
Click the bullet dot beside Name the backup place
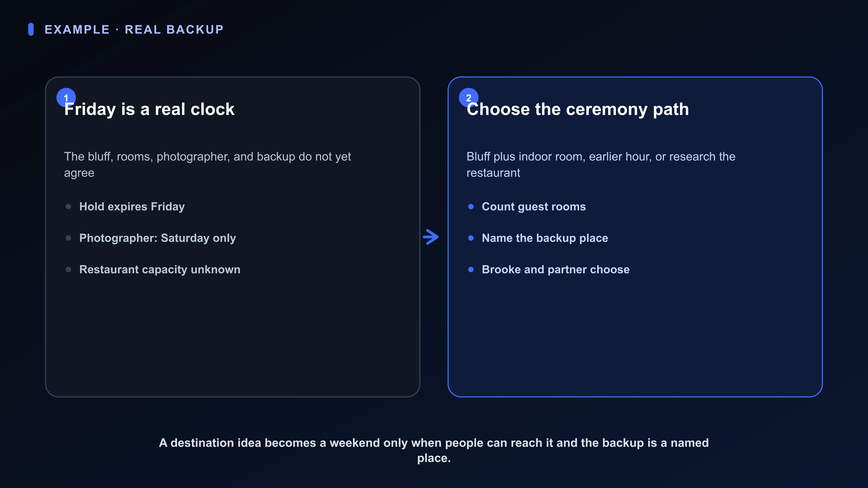pyautogui.click(x=471, y=238)
